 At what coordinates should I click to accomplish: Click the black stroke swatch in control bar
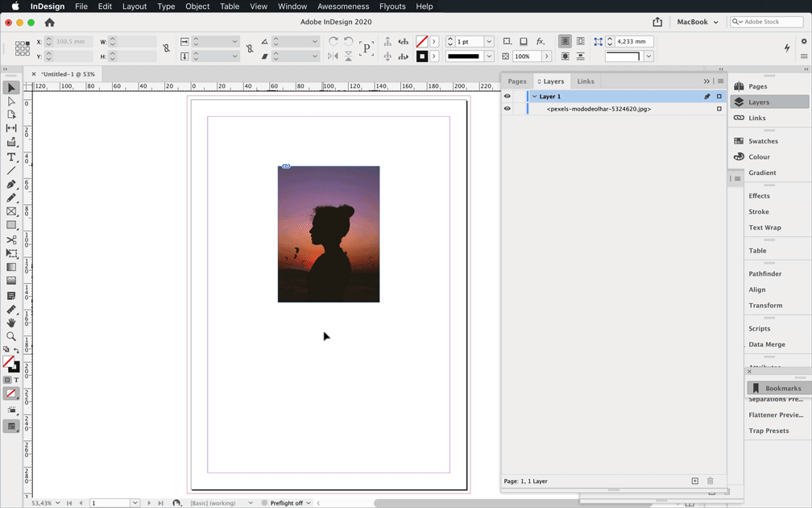click(422, 56)
